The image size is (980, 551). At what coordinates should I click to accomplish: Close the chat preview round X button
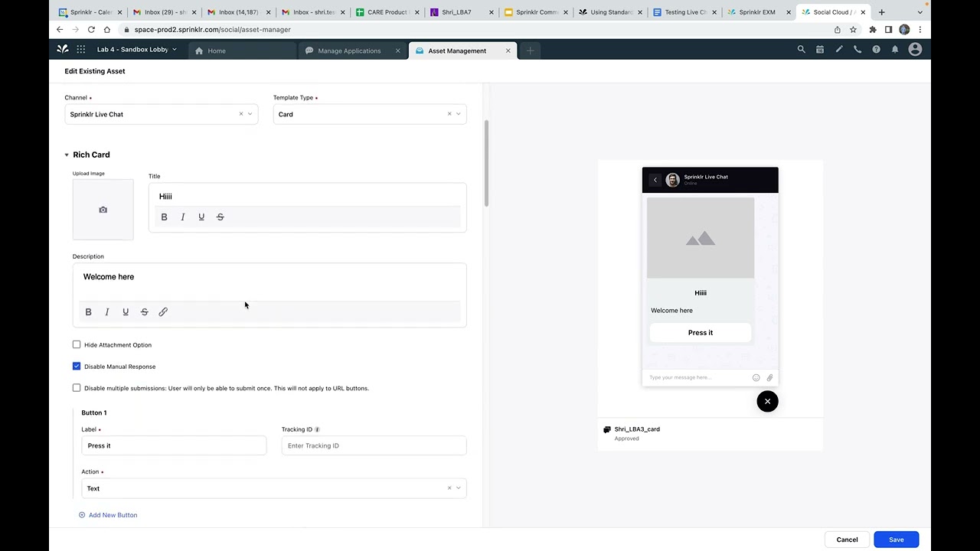tap(767, 402)
